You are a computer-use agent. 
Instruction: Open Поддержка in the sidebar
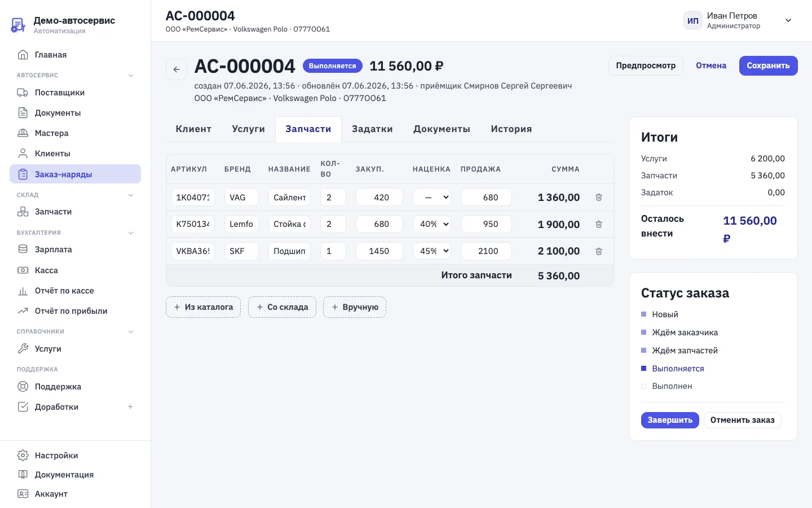[x=75, y=387]
